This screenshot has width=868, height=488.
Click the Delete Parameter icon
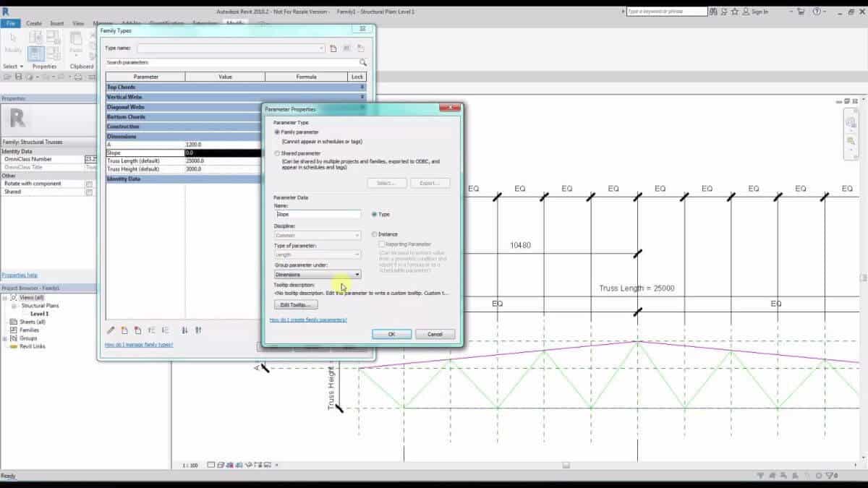coord(137,330)
